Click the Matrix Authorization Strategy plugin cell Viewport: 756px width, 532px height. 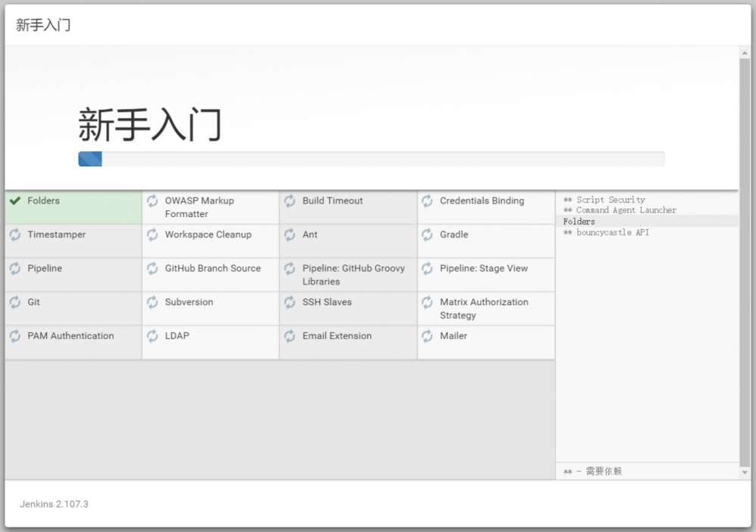tap(484, 309)
